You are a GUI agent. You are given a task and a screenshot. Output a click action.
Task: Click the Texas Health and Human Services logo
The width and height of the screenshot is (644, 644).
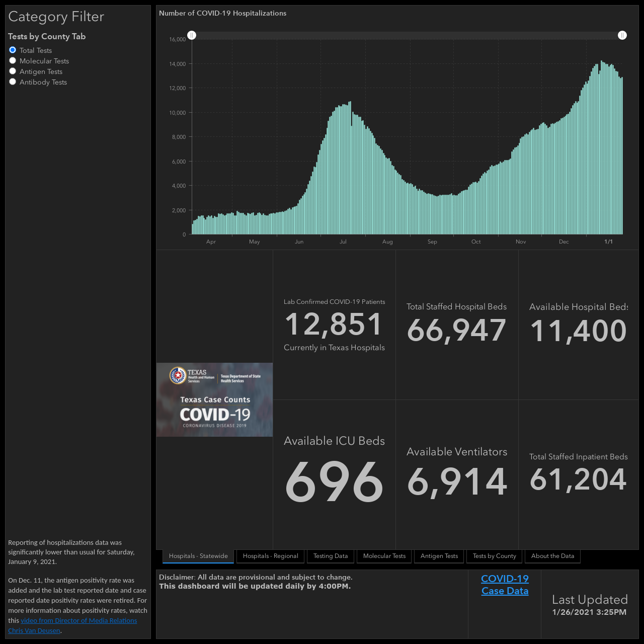(192, 375)
